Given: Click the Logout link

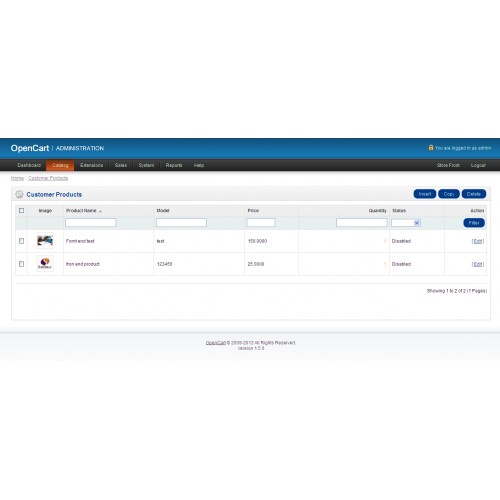Looking at the screenshot, I should tap(478, 165).
